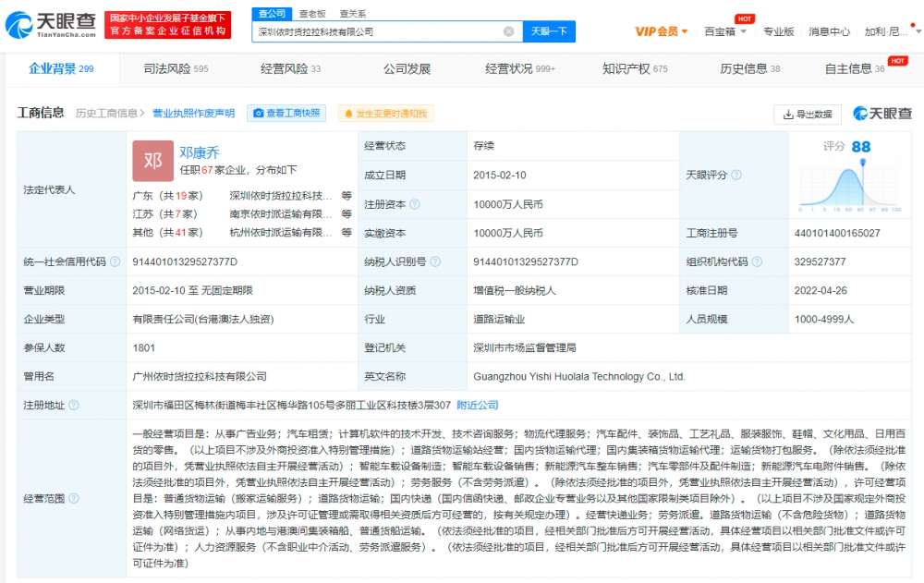Click 等 next to 深圳依时货拉拉科技
Viewport: 924px width, 583px height.
pos(346,196)
